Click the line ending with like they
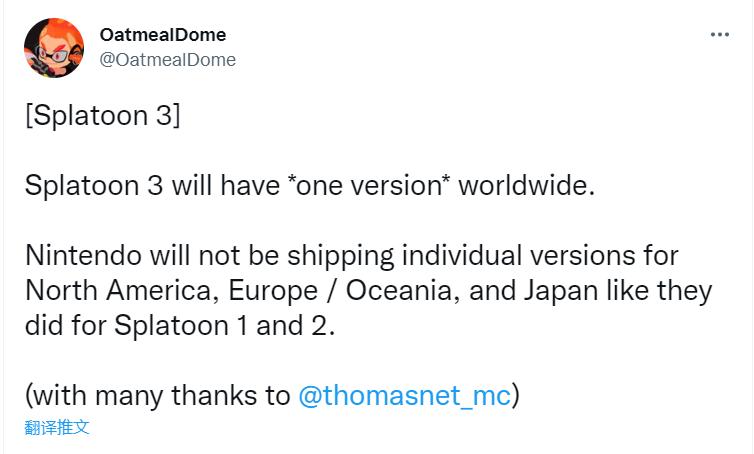 368,291
